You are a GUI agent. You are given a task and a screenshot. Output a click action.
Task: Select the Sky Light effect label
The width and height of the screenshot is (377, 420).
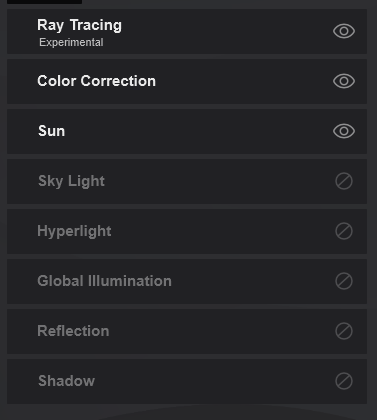[71, 181]
